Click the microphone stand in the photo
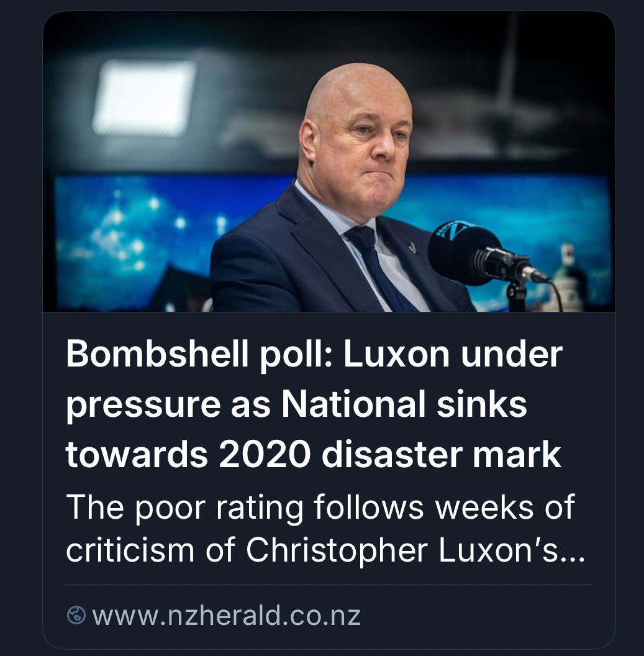Viewport: 644px width, 656px height. point(517,293)
